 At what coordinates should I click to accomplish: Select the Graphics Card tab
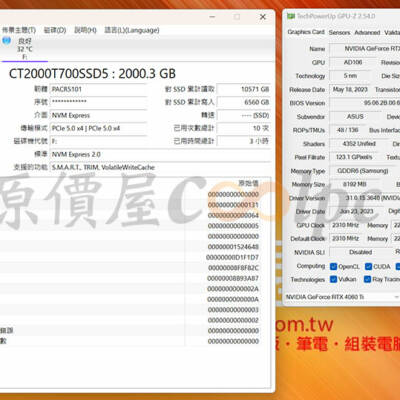[306, 32]
